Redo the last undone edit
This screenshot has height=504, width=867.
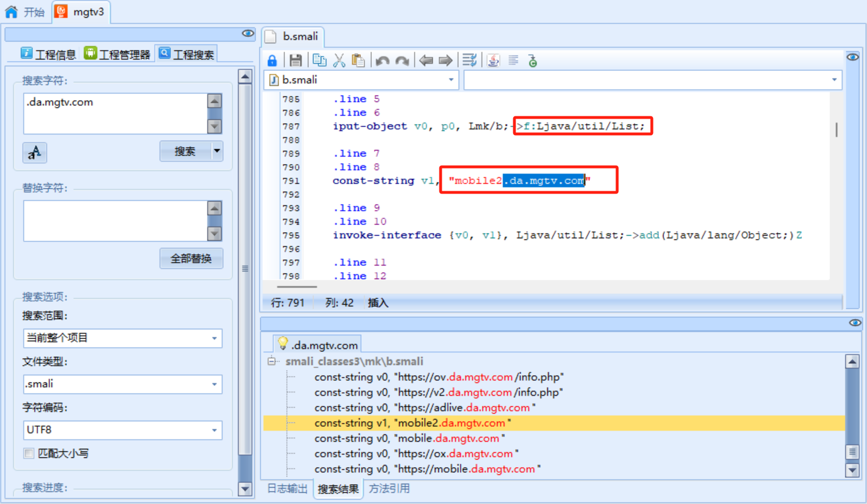402,60
